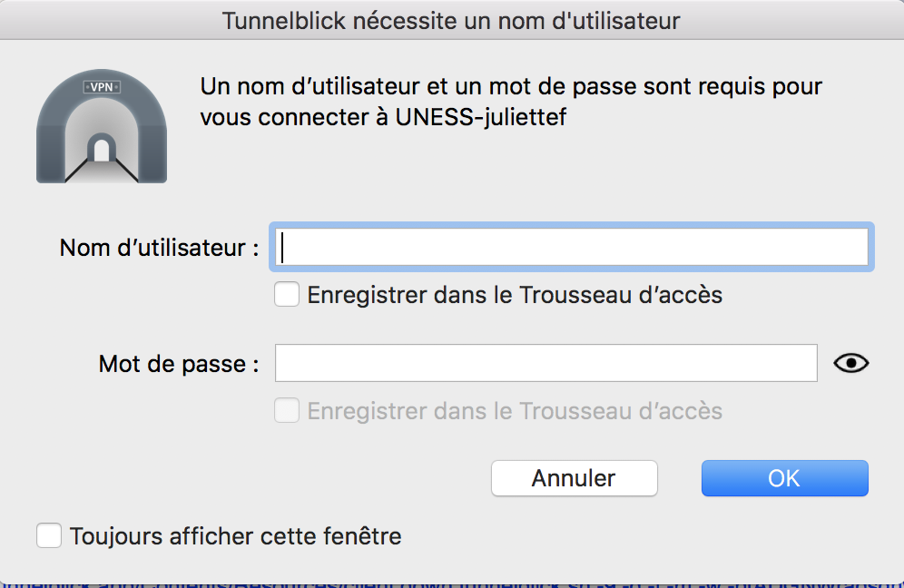Click the UNESS-juliettef connection name in message
This screenshot has height=588, width=904.
point(481,117)
